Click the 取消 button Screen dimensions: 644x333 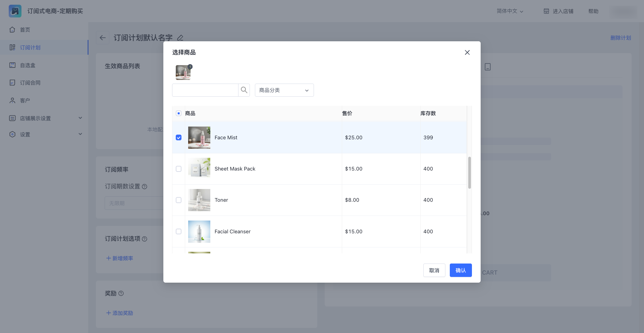434,270
